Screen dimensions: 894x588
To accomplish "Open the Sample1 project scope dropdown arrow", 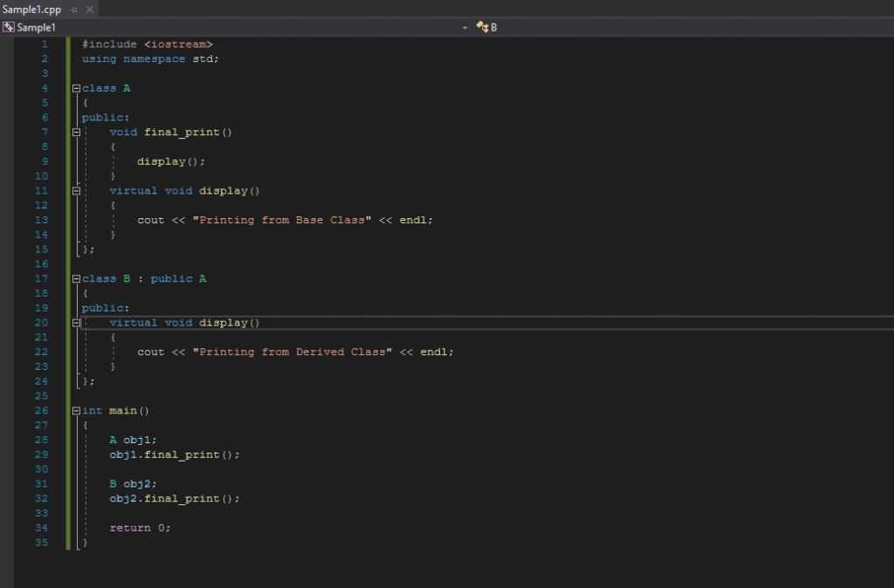I will pyautogui.click(x=464, y=28).
